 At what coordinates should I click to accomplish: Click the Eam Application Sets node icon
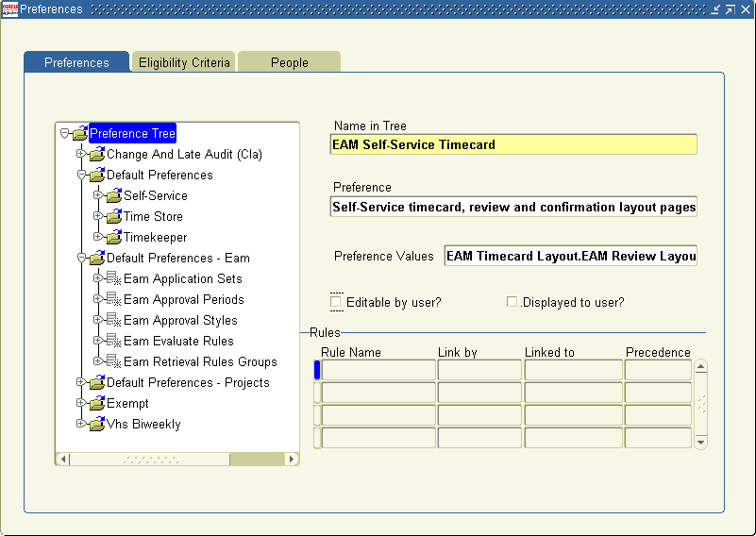[114, 278]
